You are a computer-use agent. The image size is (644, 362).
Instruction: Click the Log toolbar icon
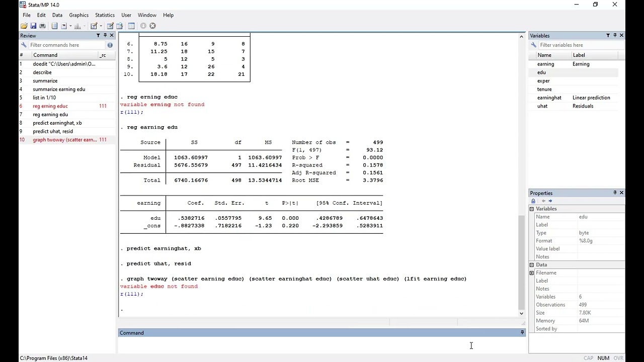(x=54, y=26)
